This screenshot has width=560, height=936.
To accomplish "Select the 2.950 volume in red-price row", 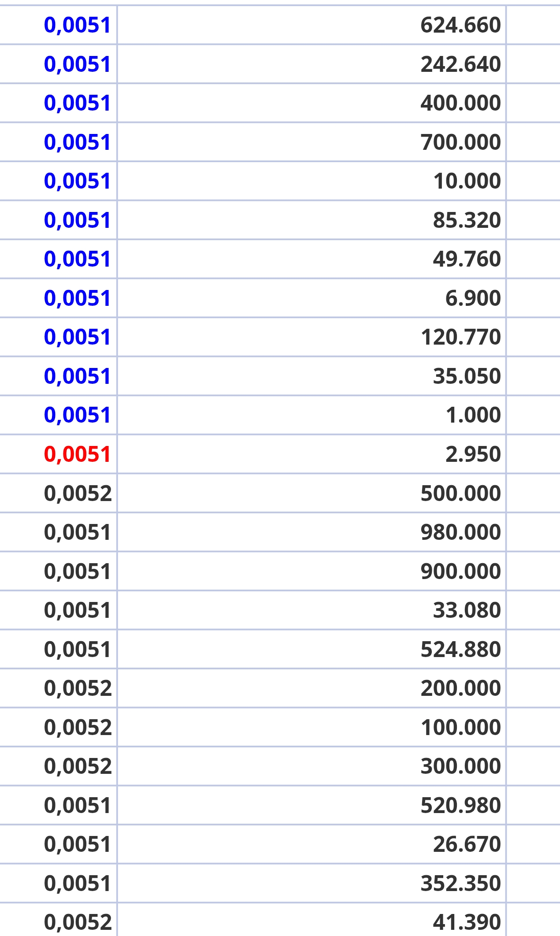I will point(473,454).
